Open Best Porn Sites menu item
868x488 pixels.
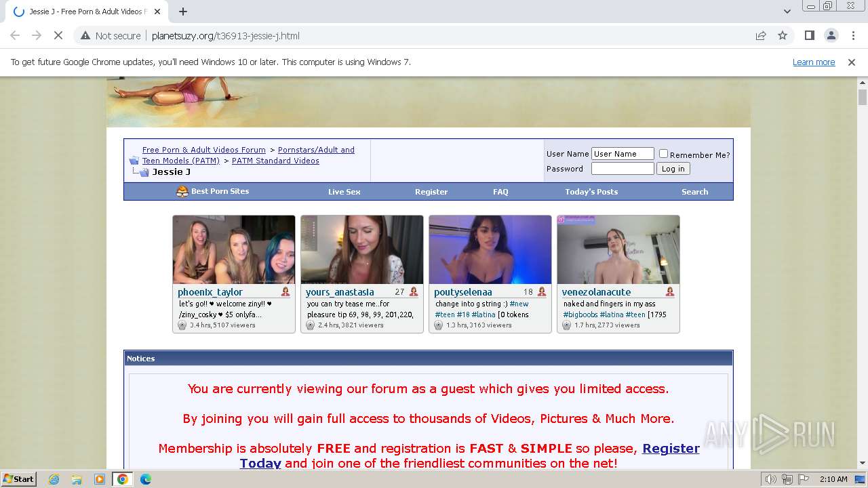(x=220, y=191)
